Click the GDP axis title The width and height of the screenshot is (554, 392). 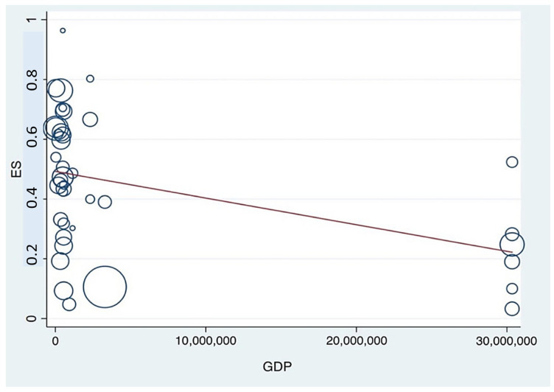[x=277, y=367]
